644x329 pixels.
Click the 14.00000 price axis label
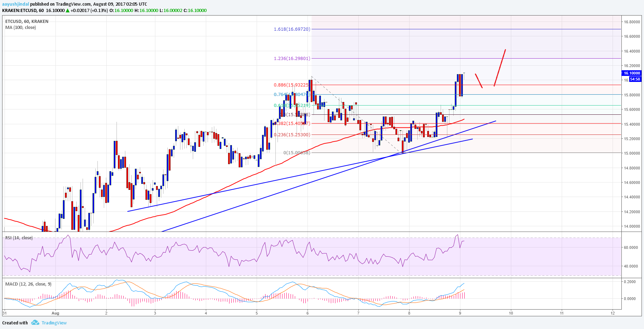pyautogui.click(x=632, y=226)
